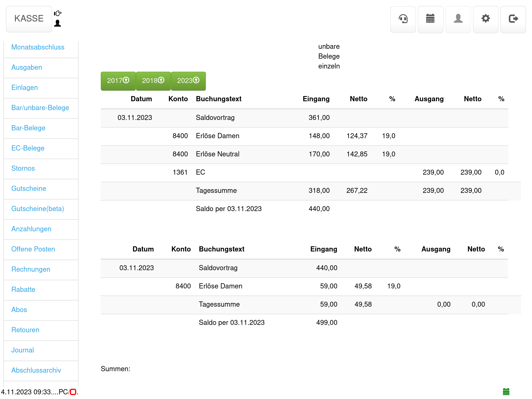Click Tagessumme netto 267,22
The height and width of the screenshot is (399, 532).
[357, 190]
